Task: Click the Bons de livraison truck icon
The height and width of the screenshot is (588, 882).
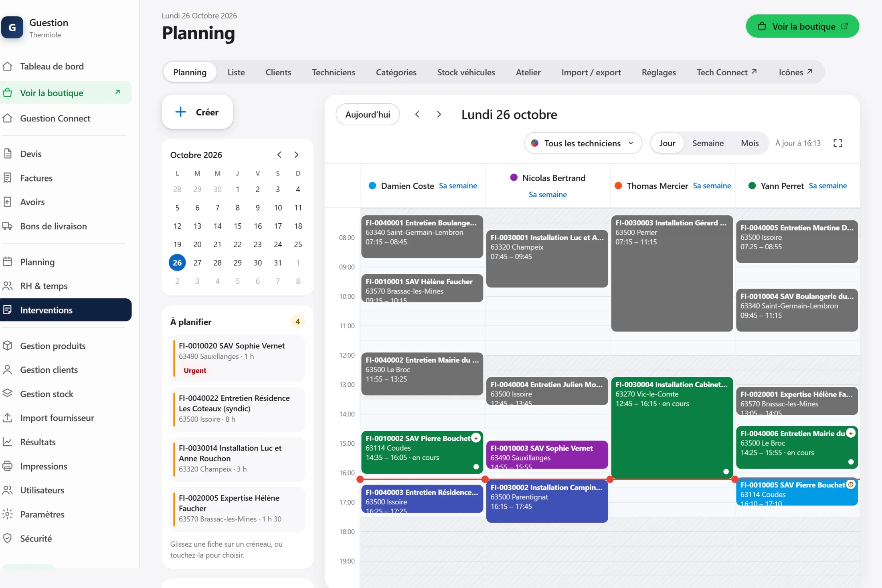Action: tap(7, 226)
